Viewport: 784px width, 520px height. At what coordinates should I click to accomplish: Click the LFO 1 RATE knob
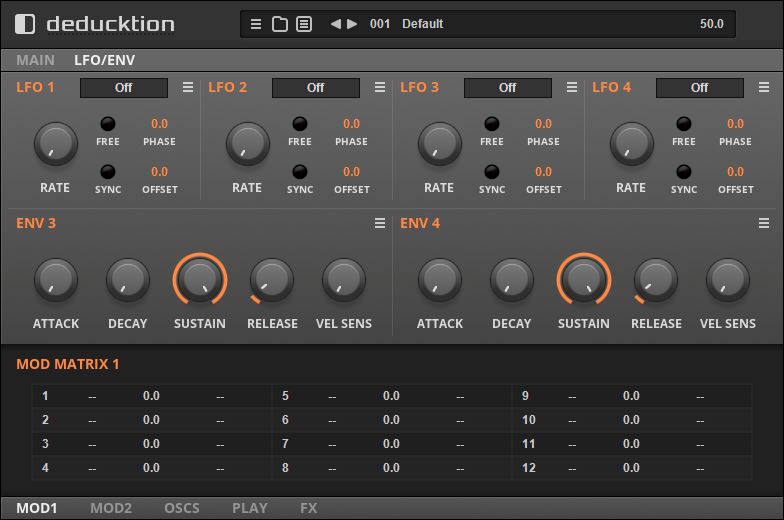coord(56,144)
